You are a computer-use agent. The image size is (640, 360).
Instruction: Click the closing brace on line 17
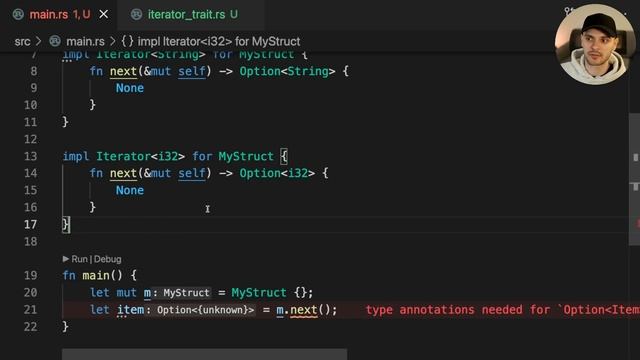pyautogui.click(x=66, y=224)
